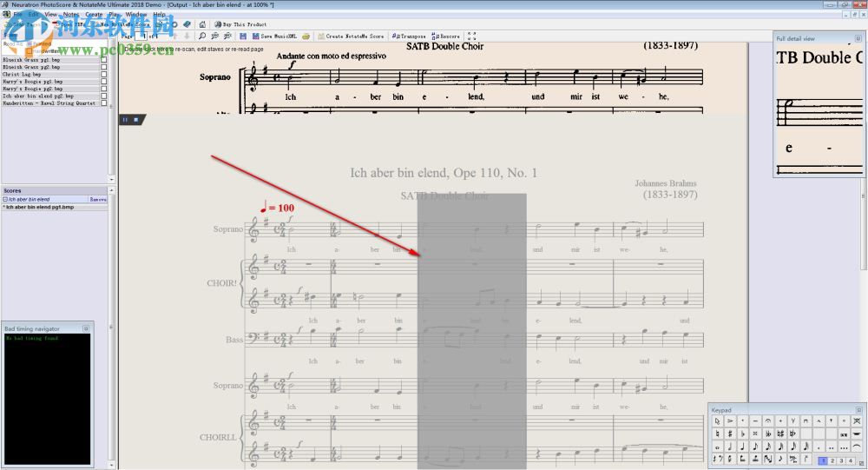
Task: Tick the Christ Lag.bmp checkbox
Action: pyautogui.click(x=103, y=74)
